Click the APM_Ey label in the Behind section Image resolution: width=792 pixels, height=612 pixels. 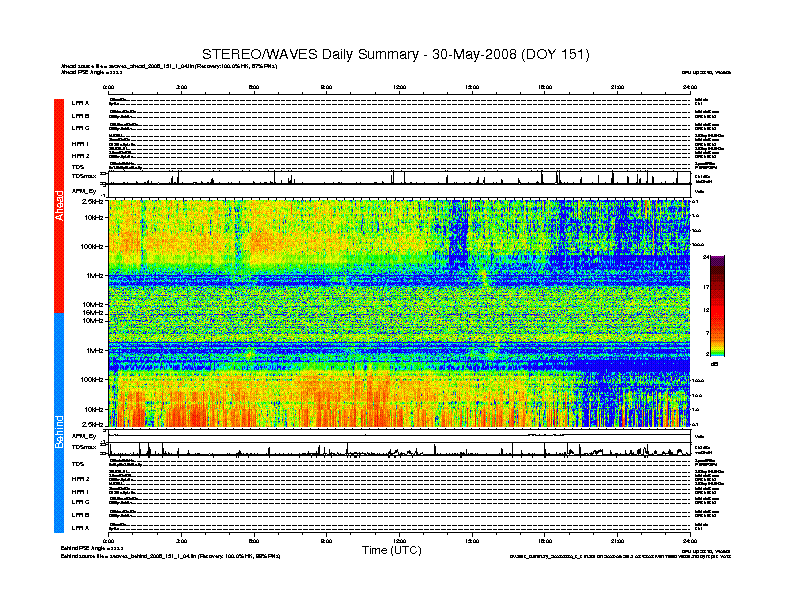(x=84, y=436)
